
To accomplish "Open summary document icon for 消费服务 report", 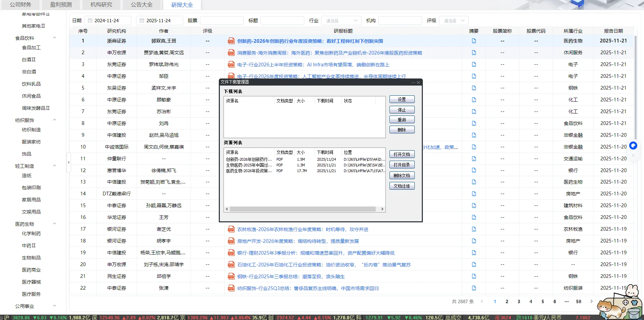I will pos(474,53).
